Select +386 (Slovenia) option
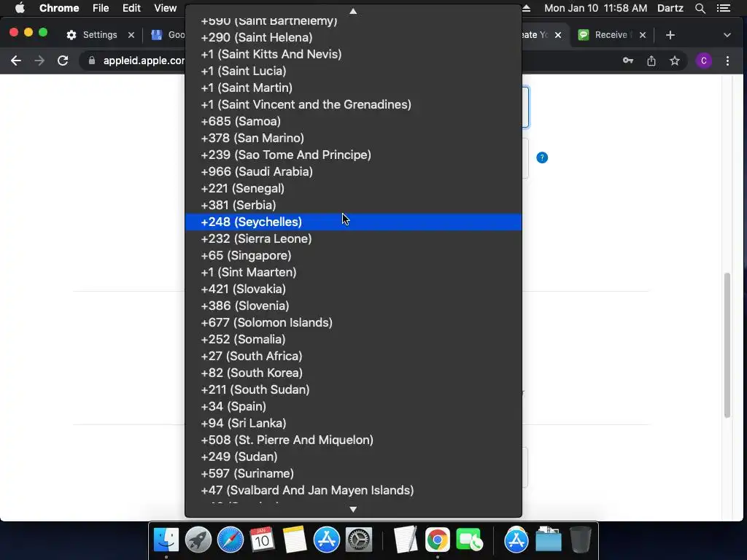 (353, 306)
